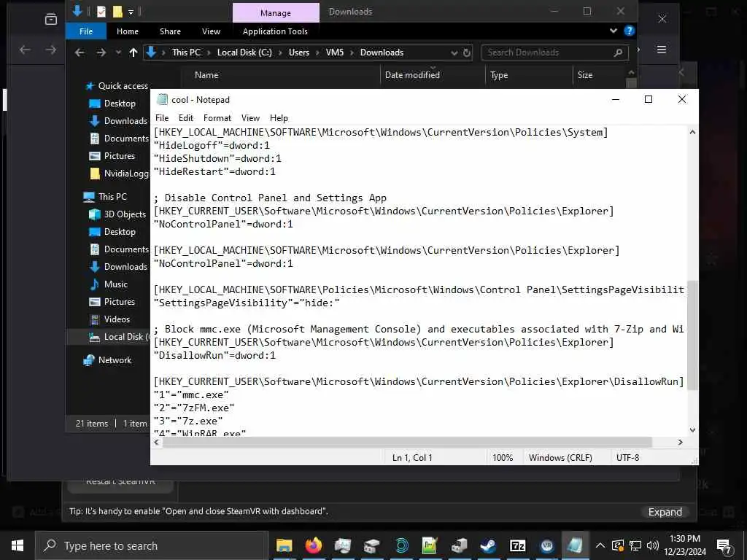Open address bar history dropdown
747x560 pixels.
coord(454,52)
